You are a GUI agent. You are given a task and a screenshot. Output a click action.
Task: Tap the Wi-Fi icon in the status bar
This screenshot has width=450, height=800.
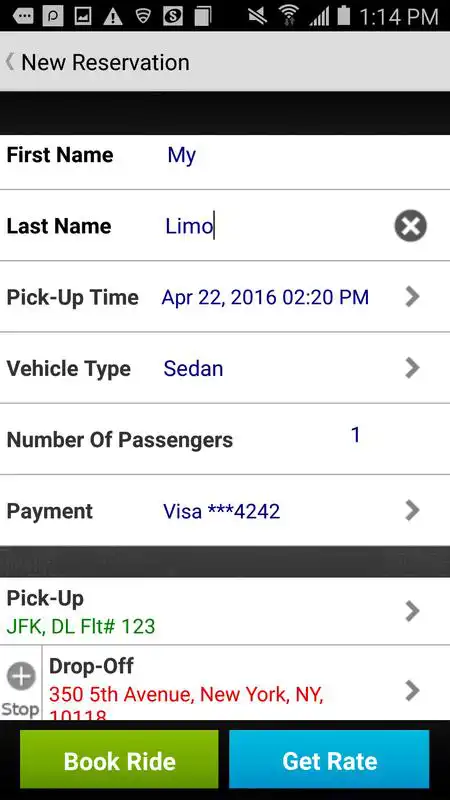(x=290, y=16)
